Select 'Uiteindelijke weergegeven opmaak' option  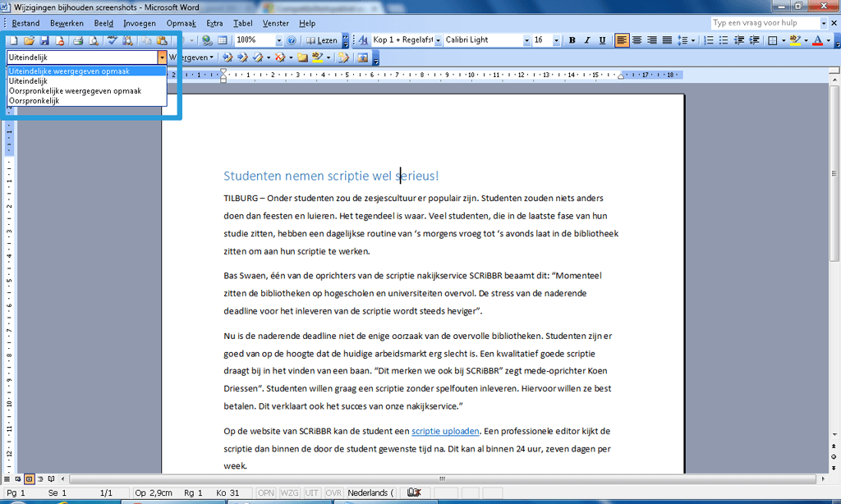(87, 71)
